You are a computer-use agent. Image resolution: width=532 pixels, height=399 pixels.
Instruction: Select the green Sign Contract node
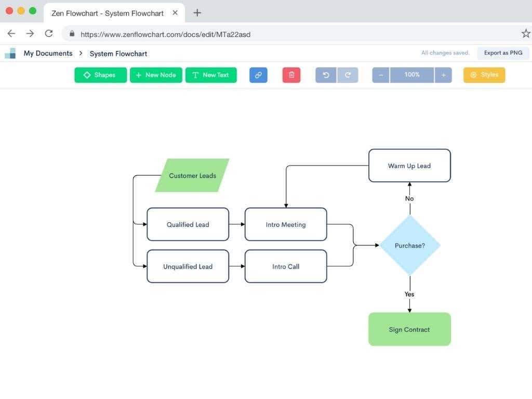click(409, 329)
